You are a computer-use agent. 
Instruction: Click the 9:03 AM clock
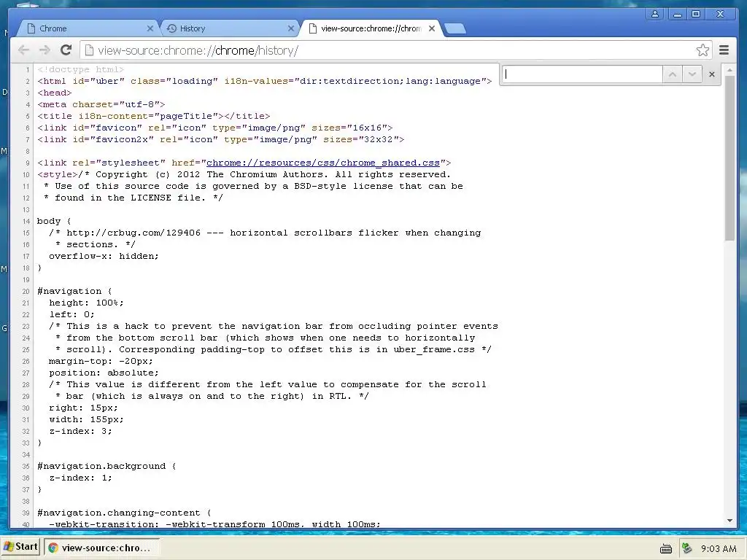point(719,548)
